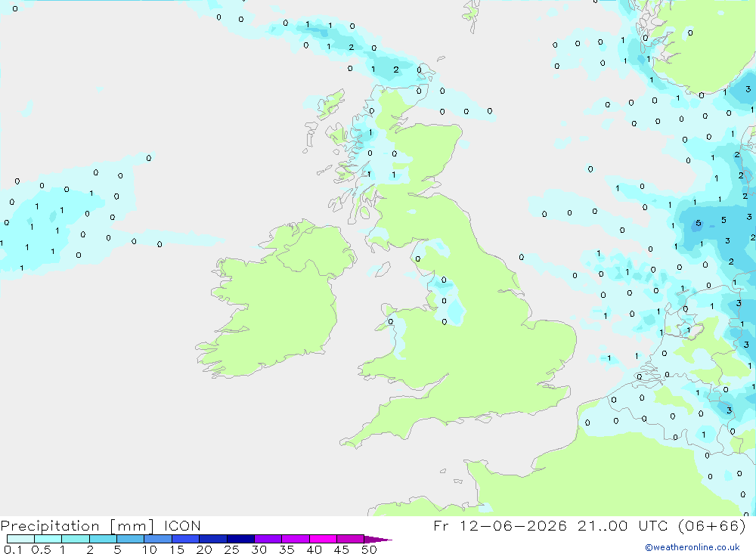Click the 'ICON' model name label
This screenshot has width=756, height=554.
coord(182,525)
